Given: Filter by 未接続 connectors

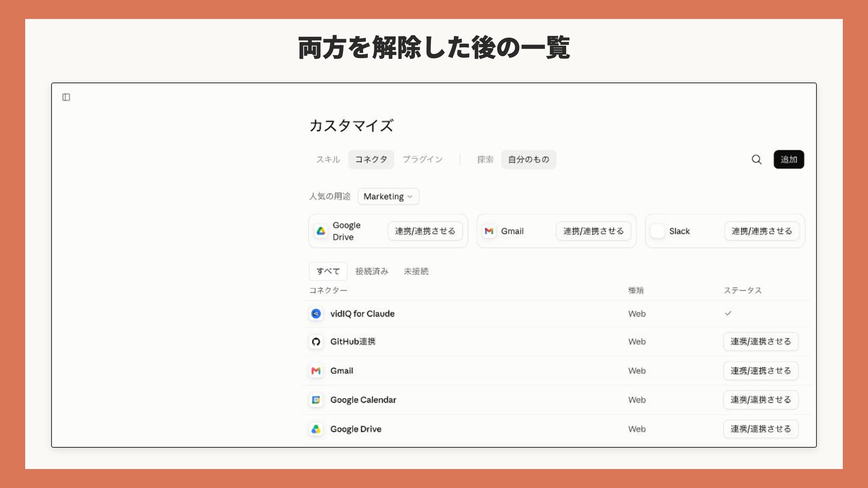Looking at the screenshot, I should pyautogui.click(x=416, y=271).
